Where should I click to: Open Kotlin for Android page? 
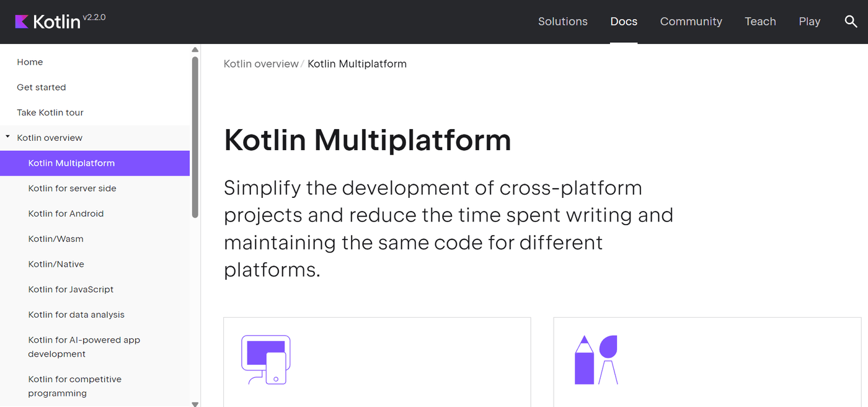tap(95, 213)
